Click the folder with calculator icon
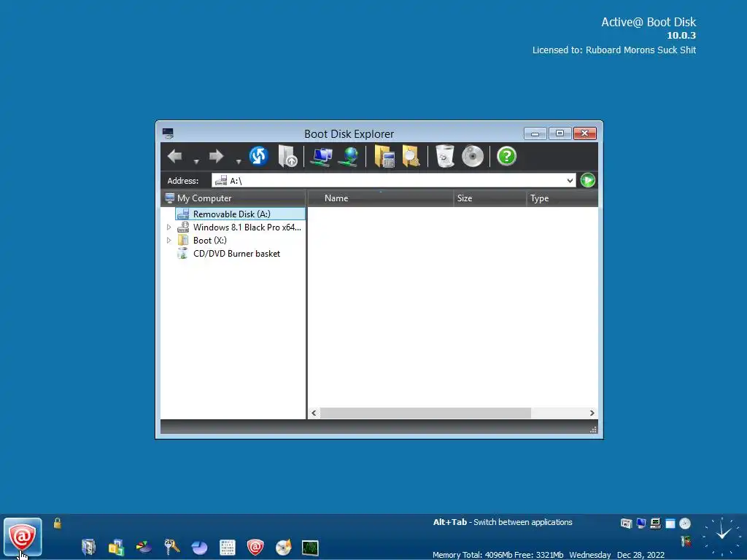The image size is (747, 560). (x=384, y=156)
